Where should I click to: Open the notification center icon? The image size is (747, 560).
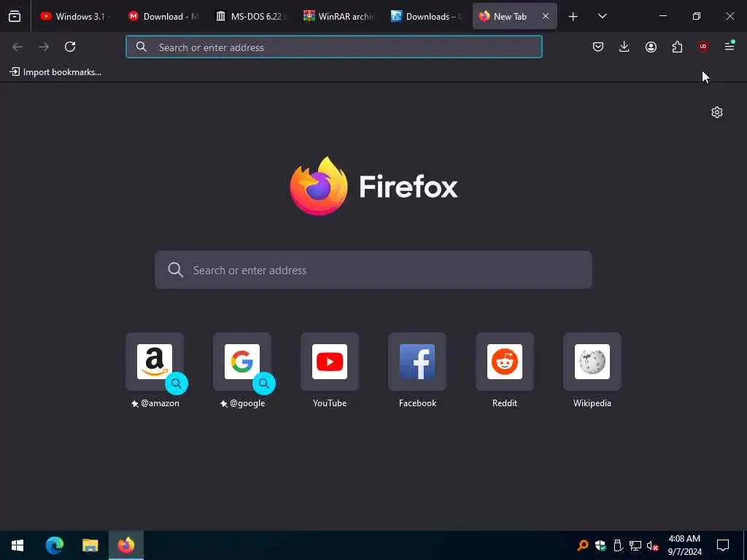click(723, 545)
